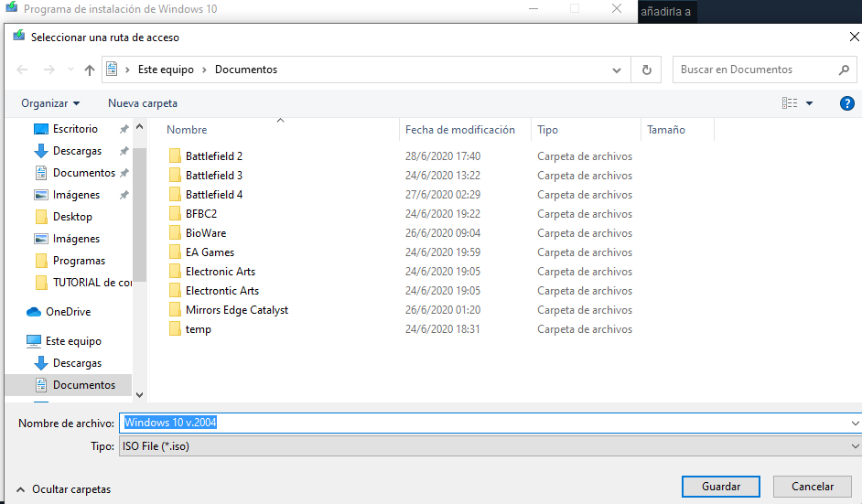Change the view layout icon
Image resolution: width=862 pixels, height=504 pixels.
790,103
